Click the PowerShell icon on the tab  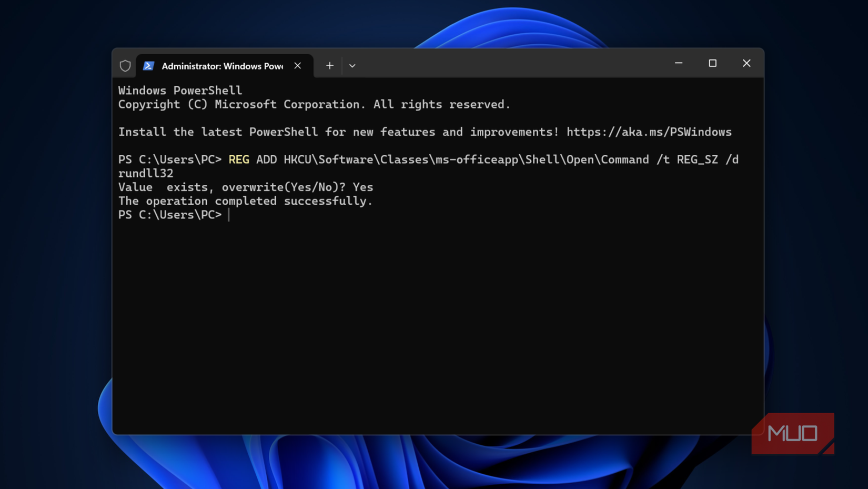[149, 66]
